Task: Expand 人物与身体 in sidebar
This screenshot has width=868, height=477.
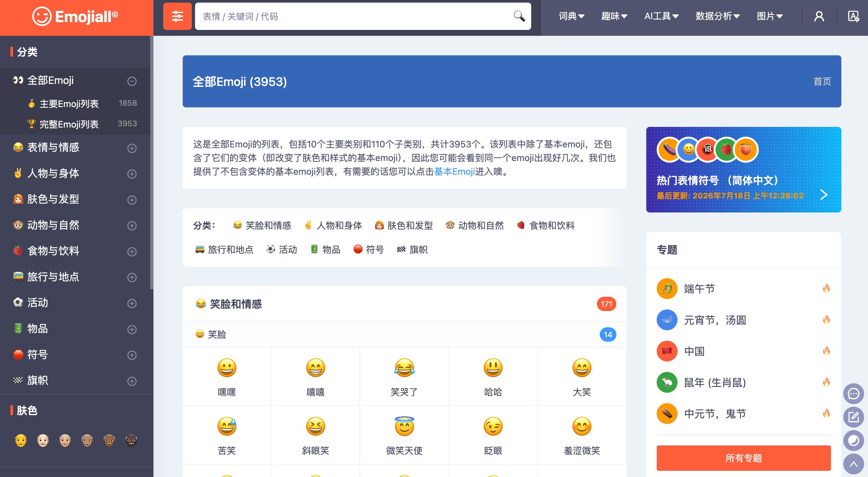Action: tap(132, 174)
